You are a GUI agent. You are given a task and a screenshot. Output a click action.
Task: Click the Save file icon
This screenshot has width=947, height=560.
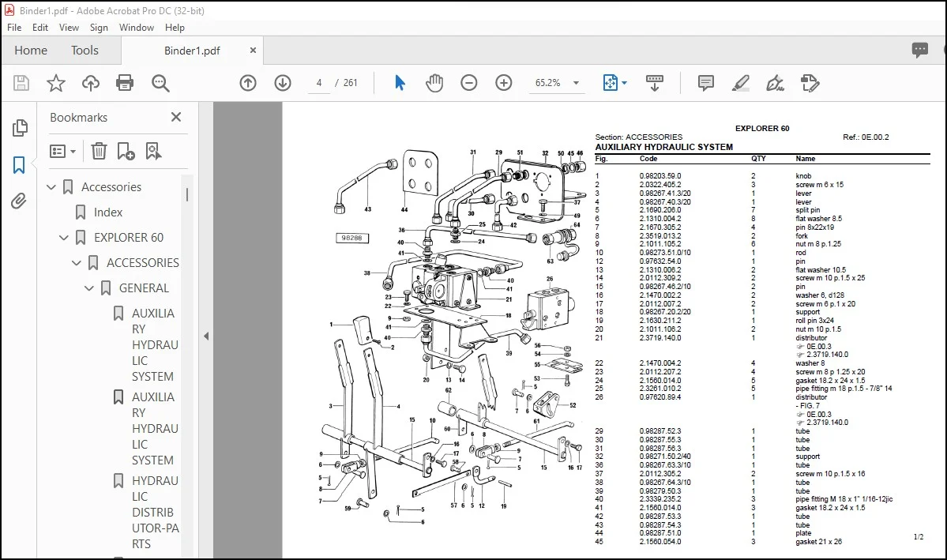(x=21, y=83)
